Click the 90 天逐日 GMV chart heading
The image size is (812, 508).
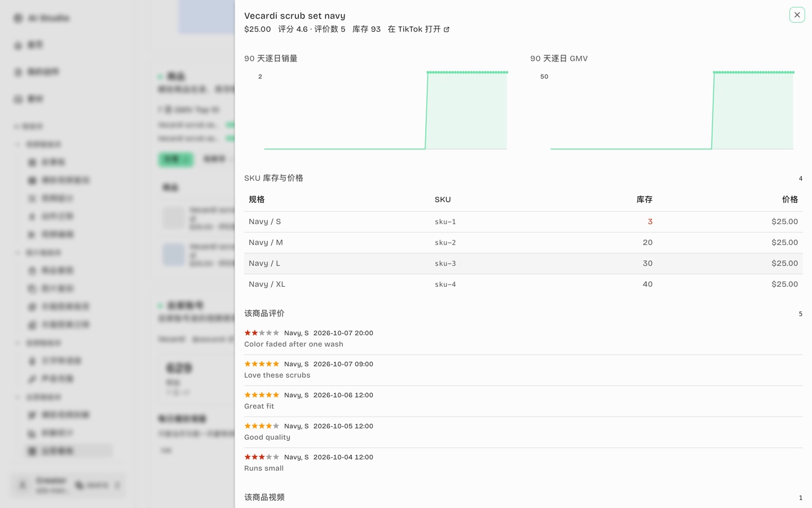point(559,59)
